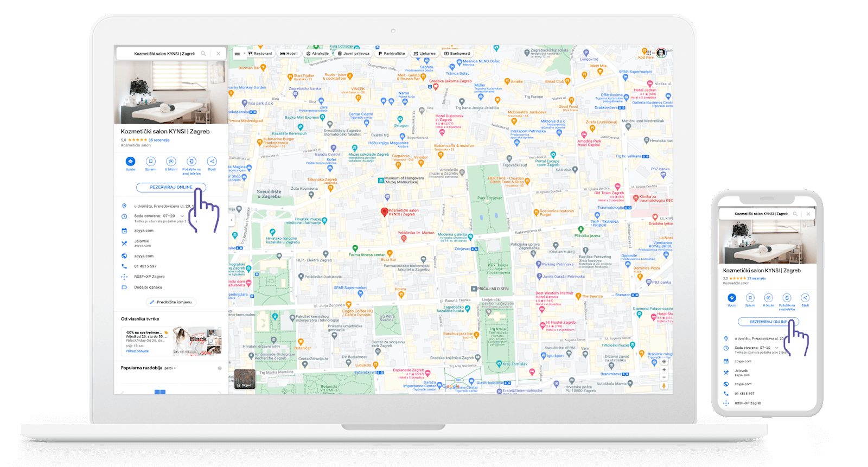
Task: Click REZERVIRAJ ONLINE button on the phone
Action: 768,322
